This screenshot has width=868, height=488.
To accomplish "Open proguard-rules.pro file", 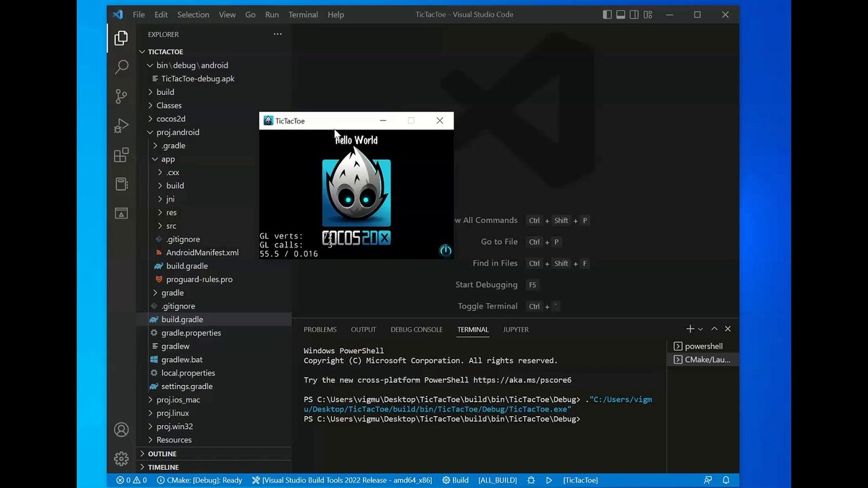I will coord(214,279).
